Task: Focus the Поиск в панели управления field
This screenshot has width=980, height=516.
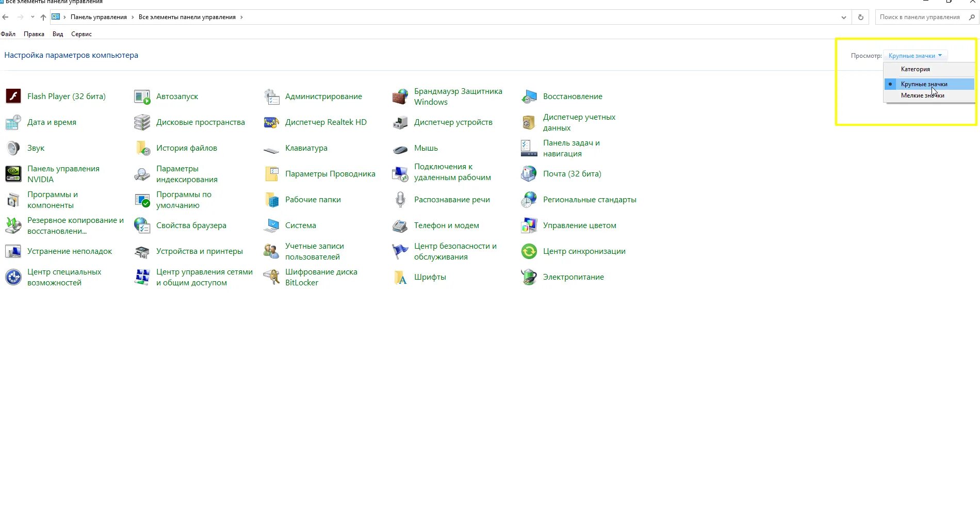Action: coord(920,17)
